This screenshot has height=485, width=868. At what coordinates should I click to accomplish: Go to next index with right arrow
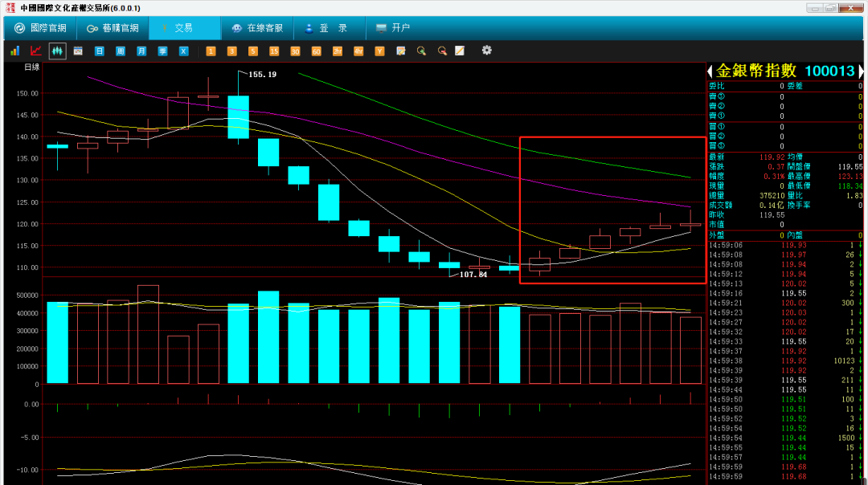tap(860, 71)
